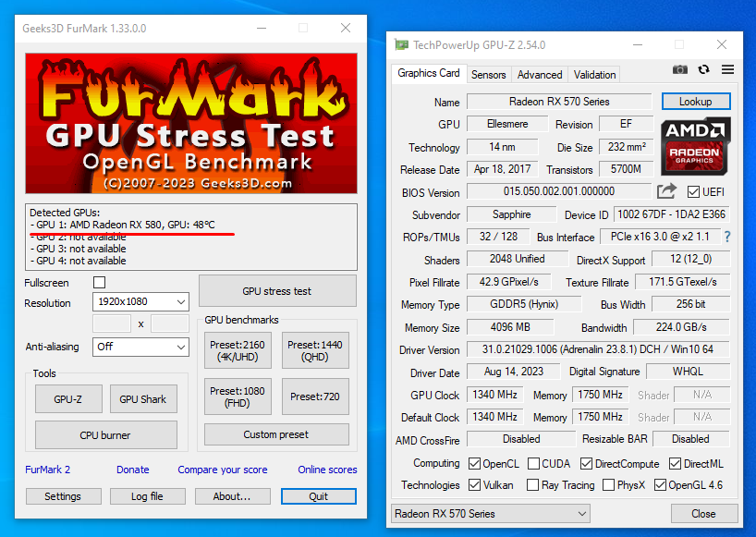Toggle the Fullscreen checkbox in FurMark
This screenshot has width=756, height=537.
point(99,283)
